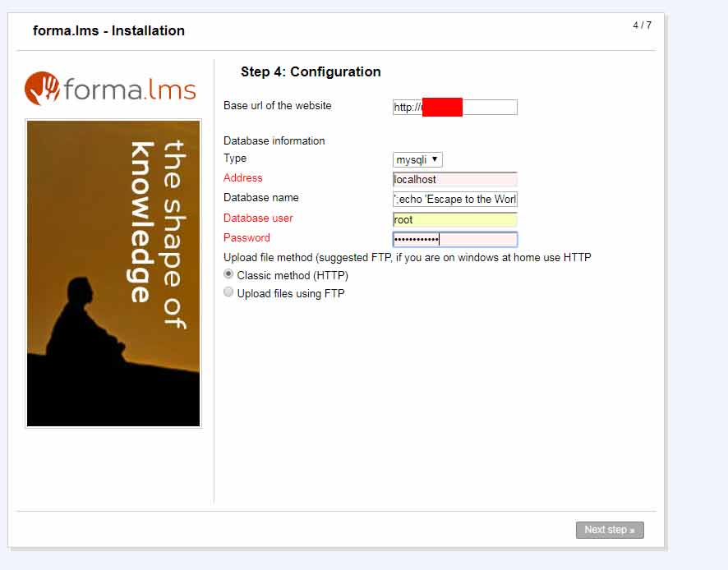Viewport: 728px width, 570px height.
Task: Click the Database name label
Action: pos(261,198)
